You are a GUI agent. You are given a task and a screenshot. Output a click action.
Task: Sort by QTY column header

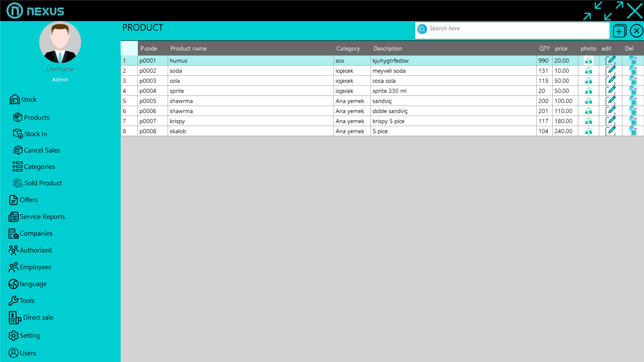[544, 49]
